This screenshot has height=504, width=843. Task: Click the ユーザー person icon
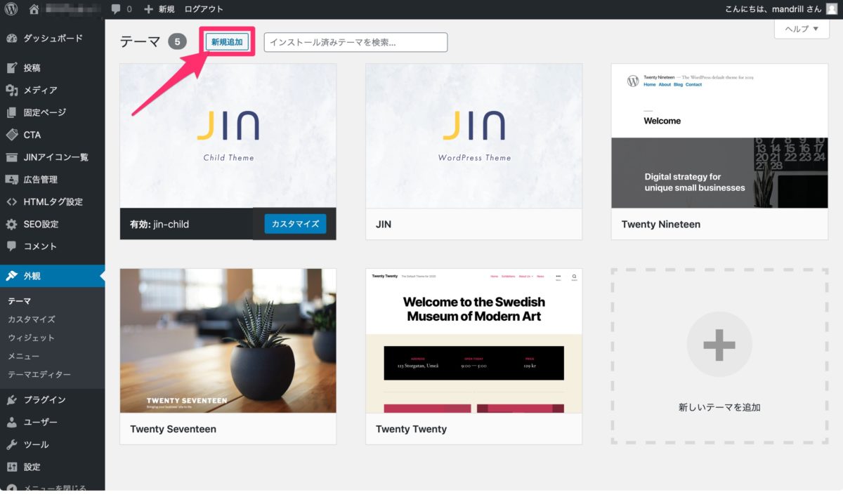12,423
